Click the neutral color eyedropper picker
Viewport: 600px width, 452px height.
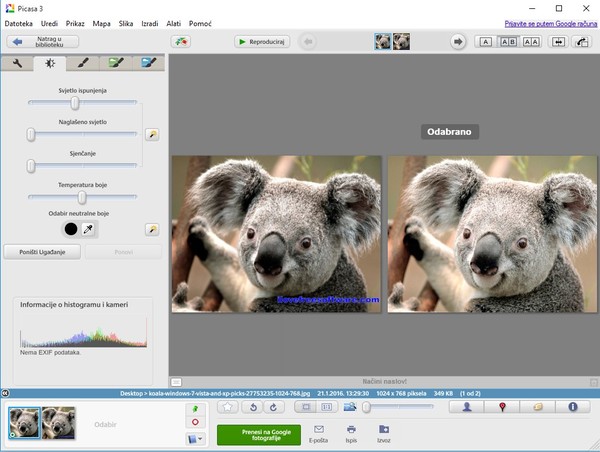[89, 229]
